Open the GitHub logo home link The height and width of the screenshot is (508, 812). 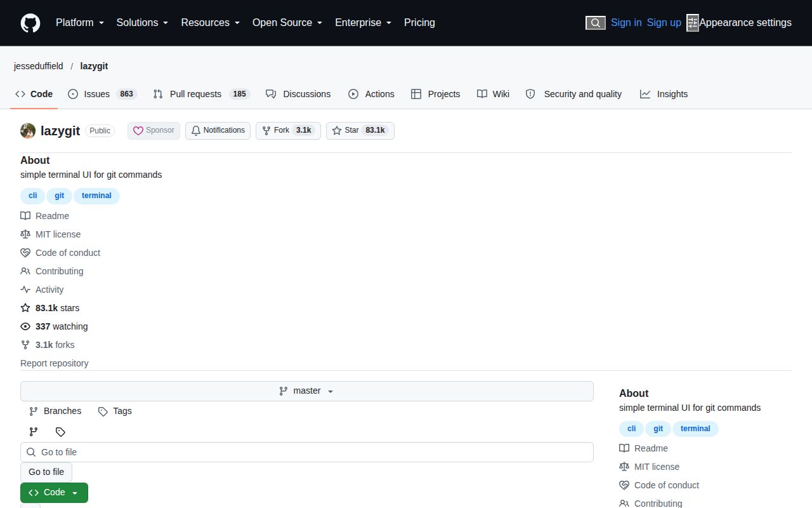(30, 23)
